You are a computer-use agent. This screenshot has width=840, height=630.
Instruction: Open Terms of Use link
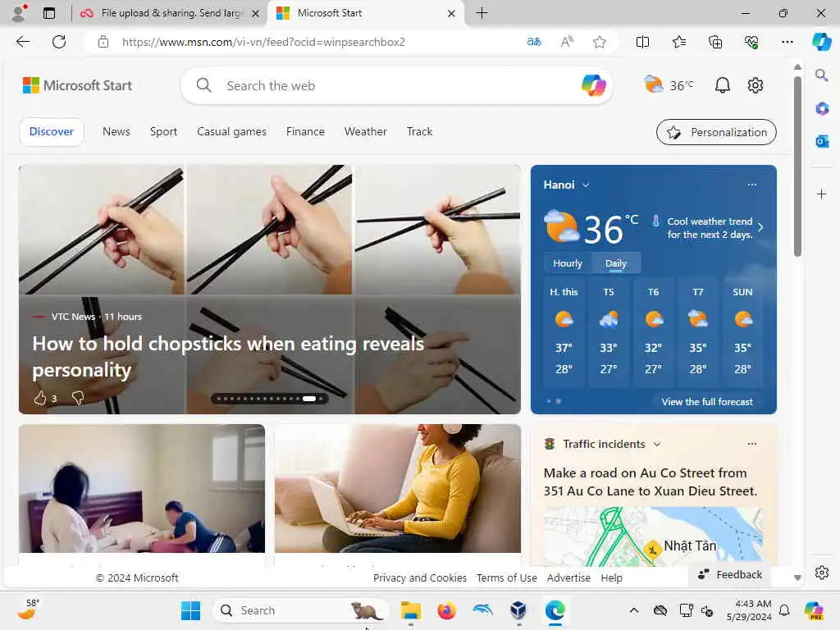506,578
